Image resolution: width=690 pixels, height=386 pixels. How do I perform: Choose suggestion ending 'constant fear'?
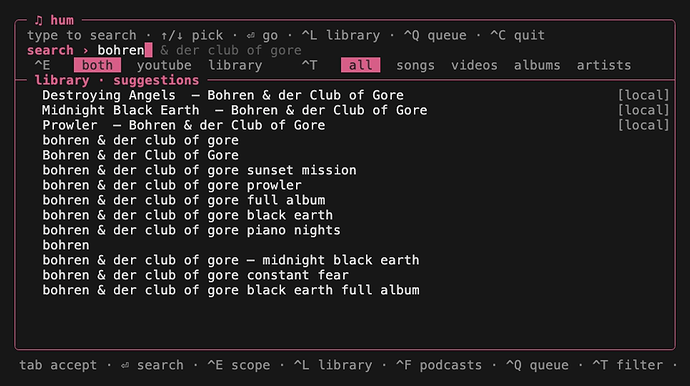coord(195,275)
